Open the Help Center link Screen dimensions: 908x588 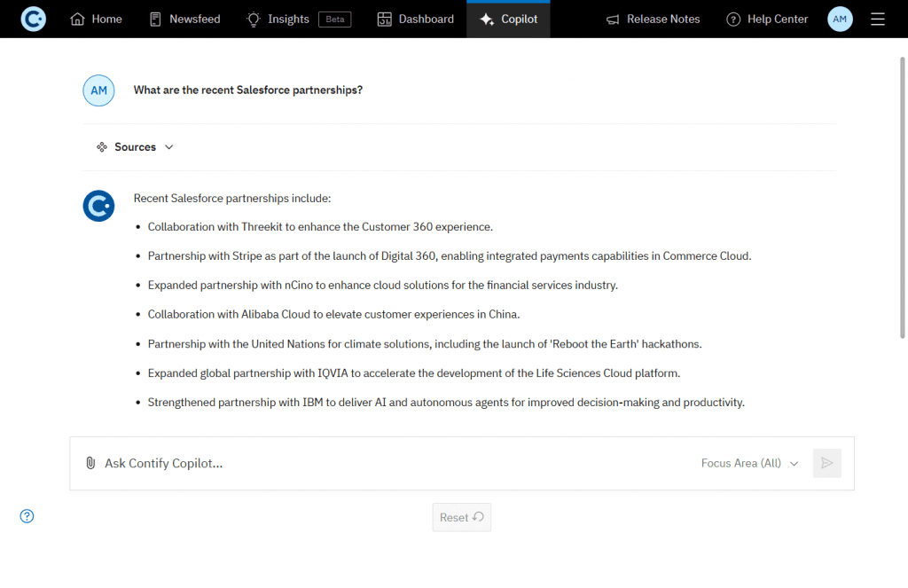[767, 19]
